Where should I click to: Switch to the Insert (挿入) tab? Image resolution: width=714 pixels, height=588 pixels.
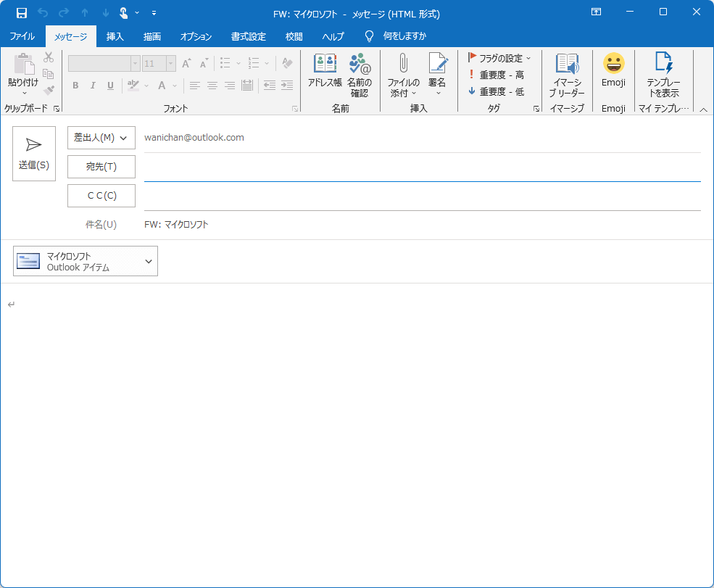pyautogui.click(x=115, y=36)
